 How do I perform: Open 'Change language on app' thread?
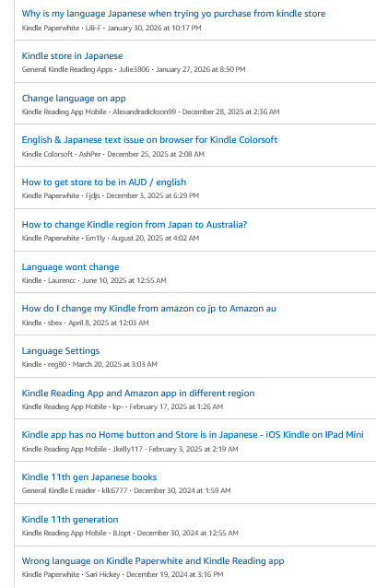pyautogui.click(x=74, y=99)
